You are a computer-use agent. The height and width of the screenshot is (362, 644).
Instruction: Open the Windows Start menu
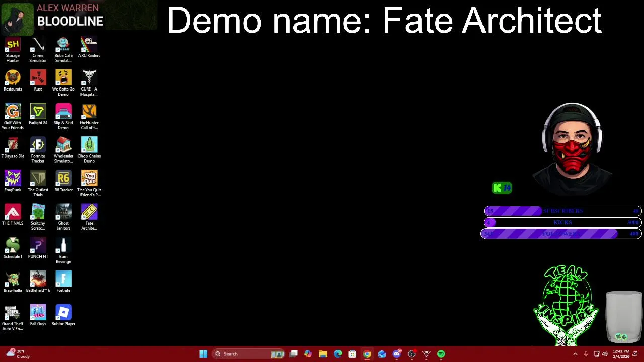tap(203, 354)
